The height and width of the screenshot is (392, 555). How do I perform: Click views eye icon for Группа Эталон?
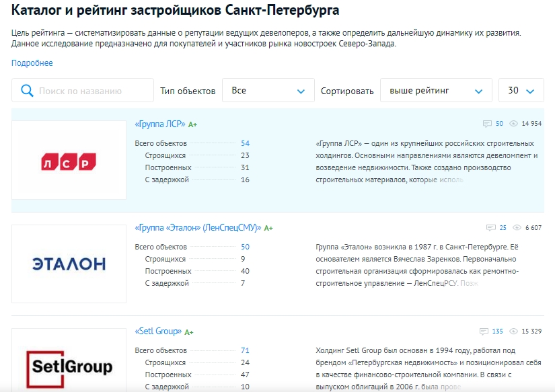(x=517, y=228)
